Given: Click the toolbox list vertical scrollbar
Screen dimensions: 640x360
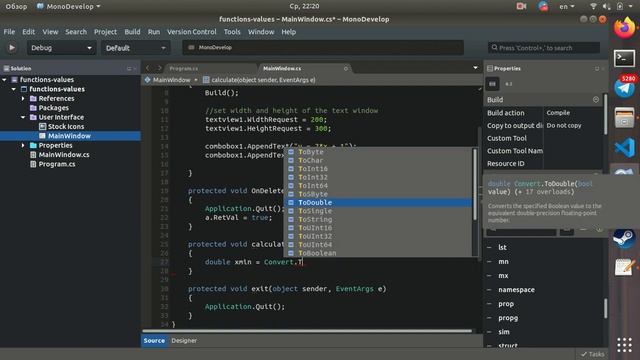Looking at the screenshot, I should (x=605, y=308).
